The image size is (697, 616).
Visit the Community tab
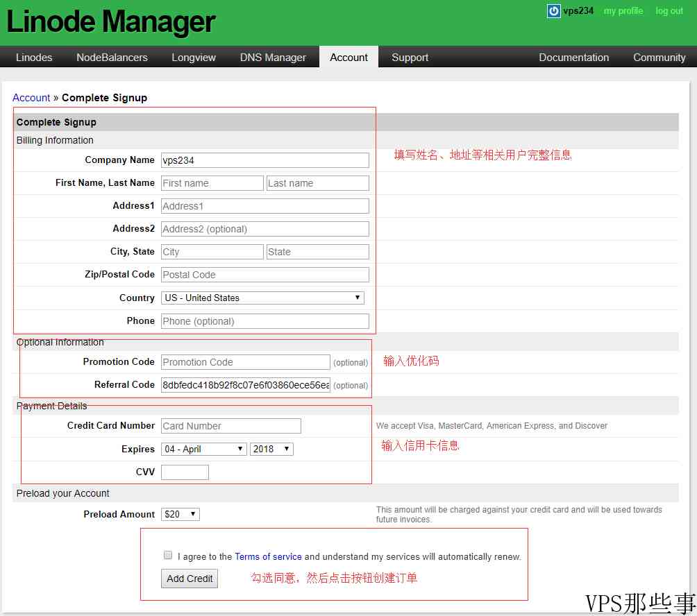660,58
